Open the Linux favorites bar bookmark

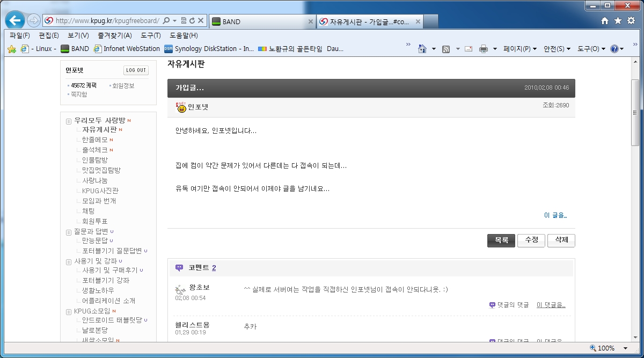38,49
